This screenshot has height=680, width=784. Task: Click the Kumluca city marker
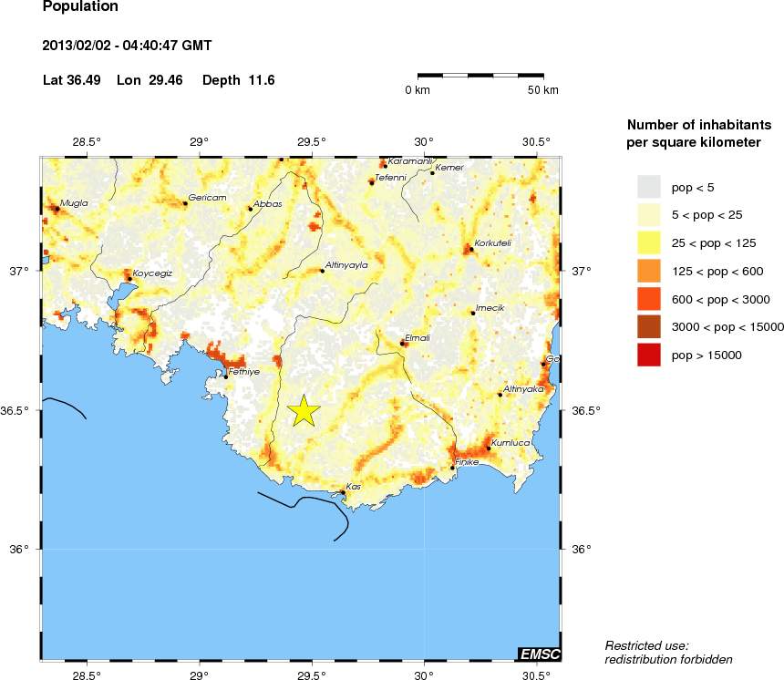(x=490, y=448)
